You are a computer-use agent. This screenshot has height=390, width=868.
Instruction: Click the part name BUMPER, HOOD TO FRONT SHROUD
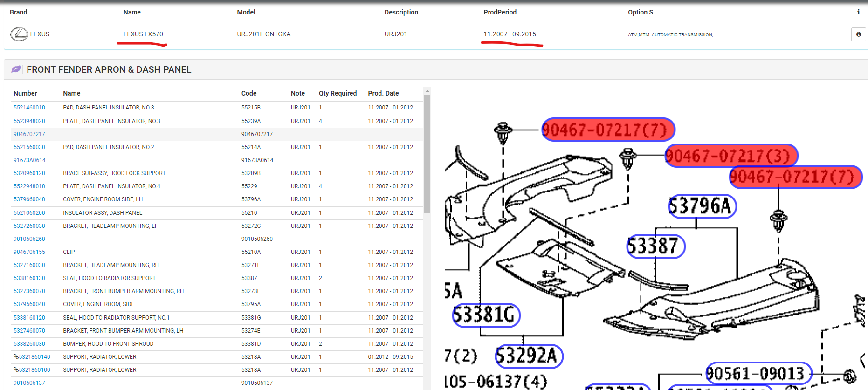tap(108, 344)
